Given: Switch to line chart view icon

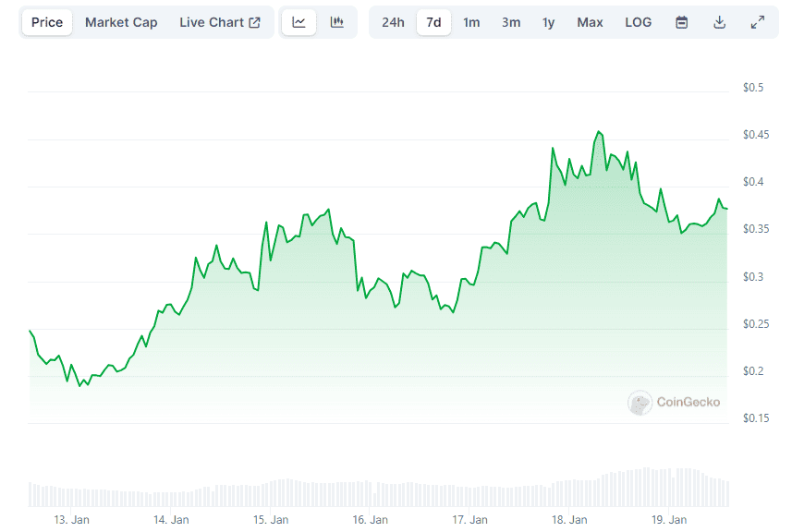Looking at the screenshot, I should pos(299,22).
